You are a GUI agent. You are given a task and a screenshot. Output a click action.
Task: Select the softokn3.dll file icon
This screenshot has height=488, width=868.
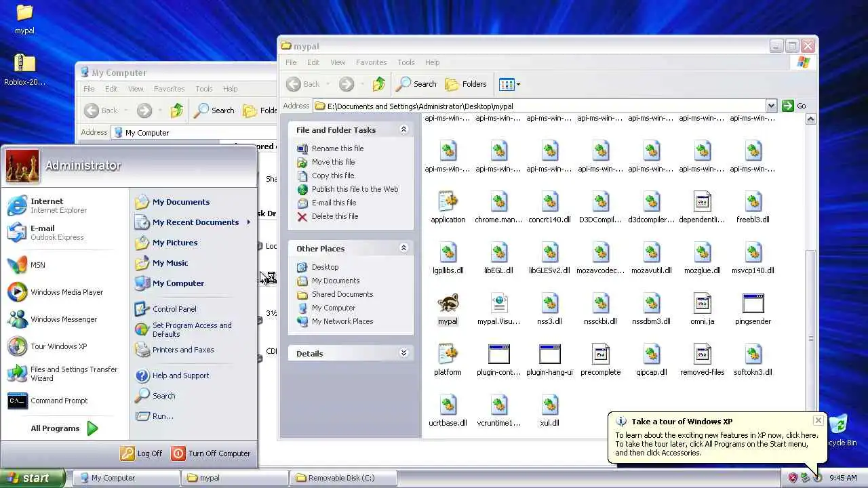(753, 354)
